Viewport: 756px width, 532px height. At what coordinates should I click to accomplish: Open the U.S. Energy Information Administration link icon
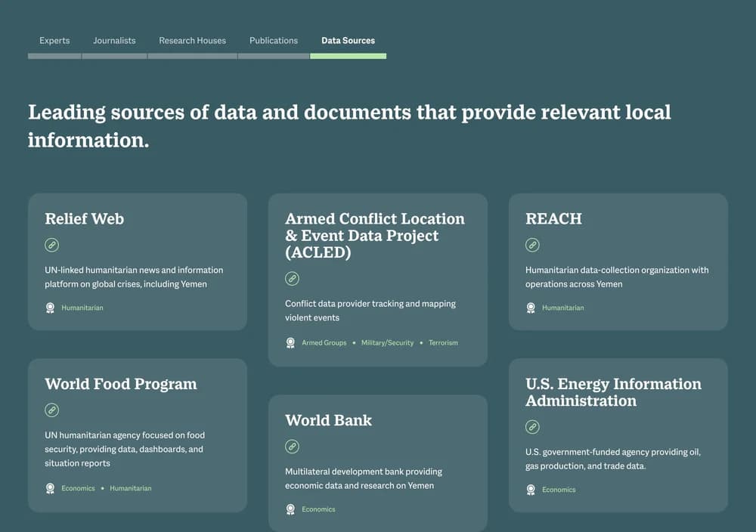click(x=532, y=427)
